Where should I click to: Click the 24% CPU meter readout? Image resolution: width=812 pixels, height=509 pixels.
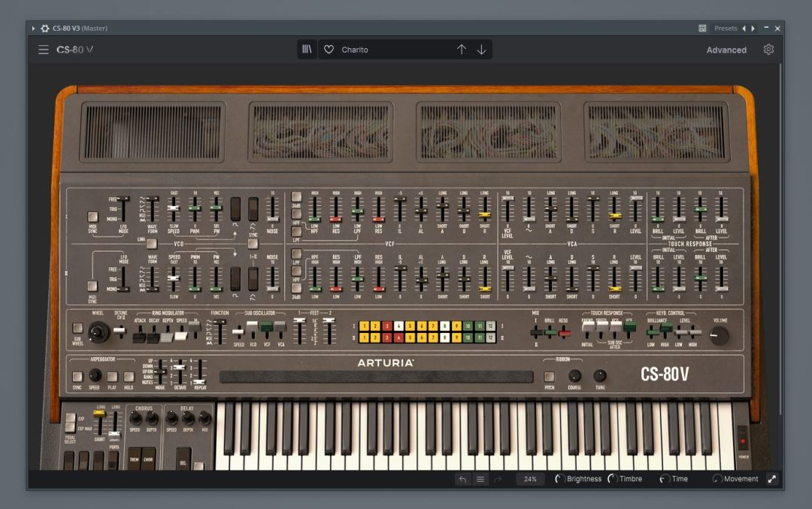coord(530,479)
